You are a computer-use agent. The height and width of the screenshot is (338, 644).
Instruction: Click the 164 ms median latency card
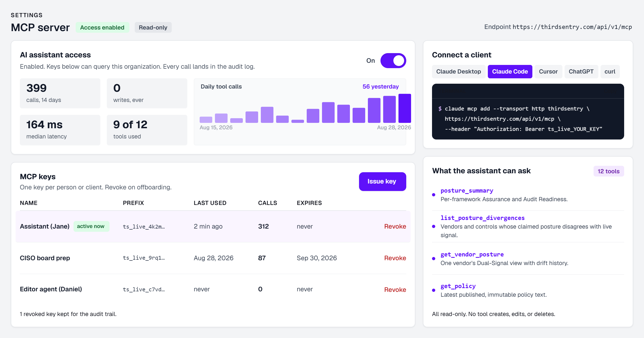[60, 130]
